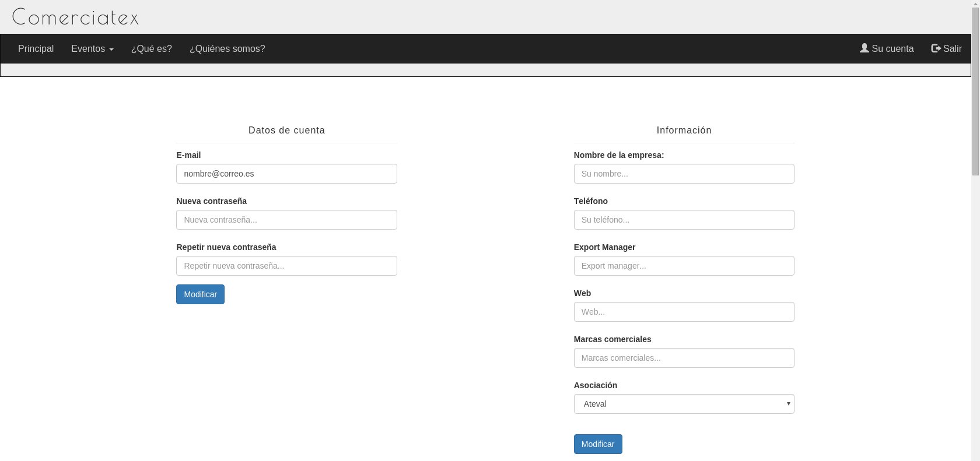Navigate to ¿Quiénes somos? page
Viewport: 980px width, 461px height.
(x=227, y=49)
